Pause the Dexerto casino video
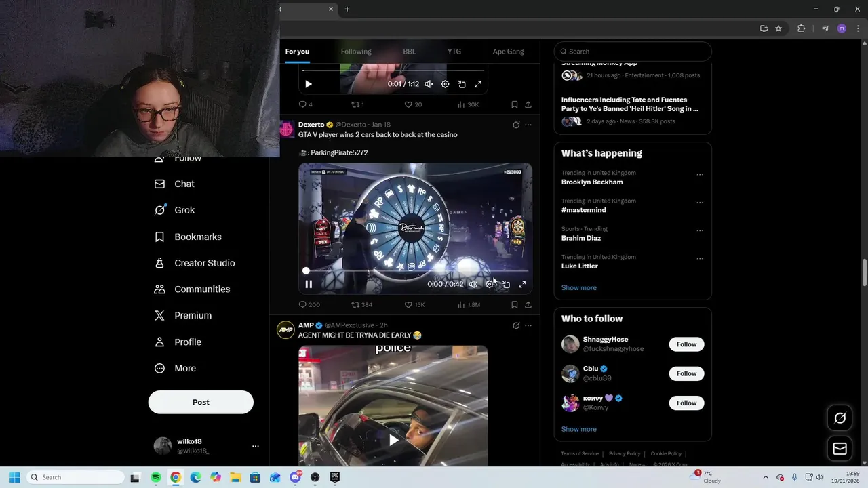The height and width of the screenshot is (488, 868). pos(309,285)
